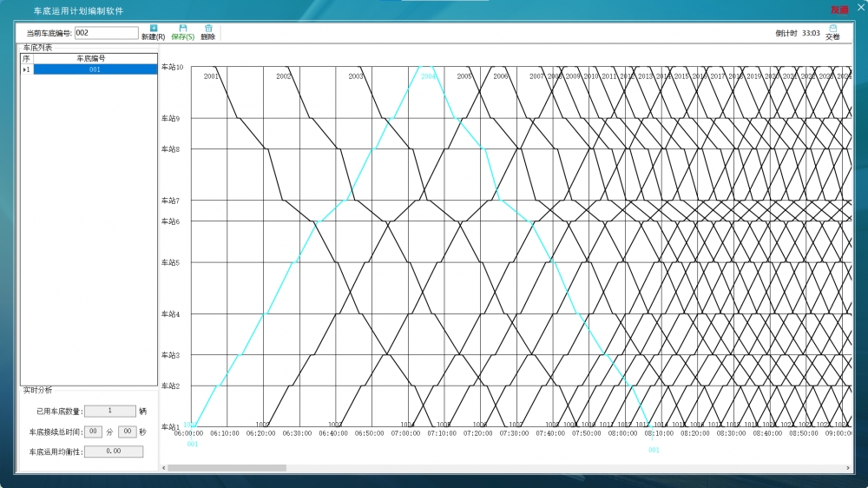The width and height of the screenshot is (868, 488).
Task: Click the 友通 logo in the title bar
Action: point(838,10)
